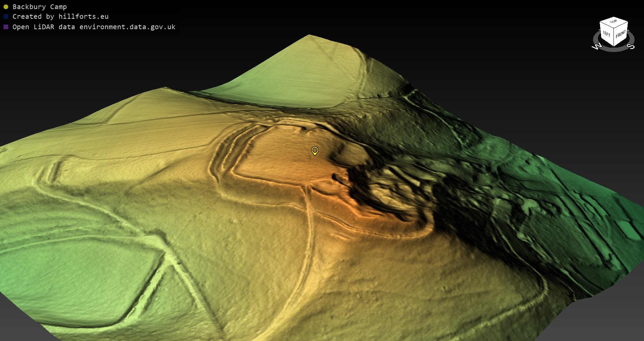Click the W compass letter on the ring
This screenshot has width=644, height=341.
(597, 46)
